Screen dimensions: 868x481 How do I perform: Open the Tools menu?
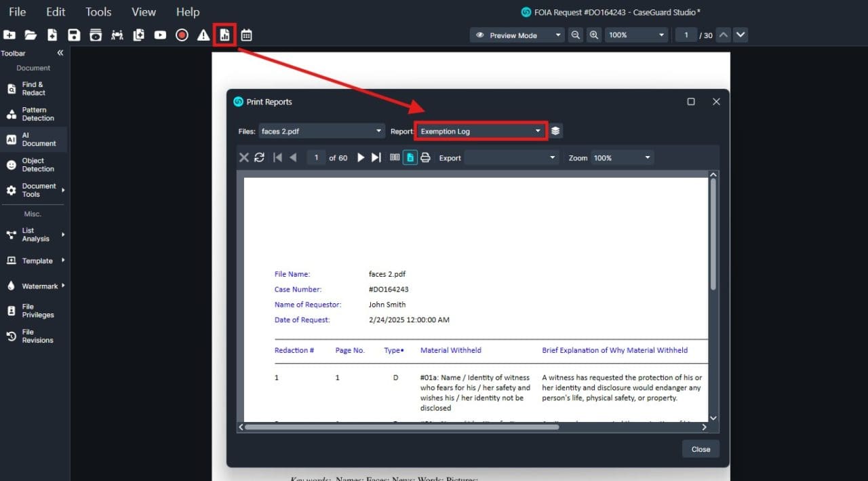98,12
